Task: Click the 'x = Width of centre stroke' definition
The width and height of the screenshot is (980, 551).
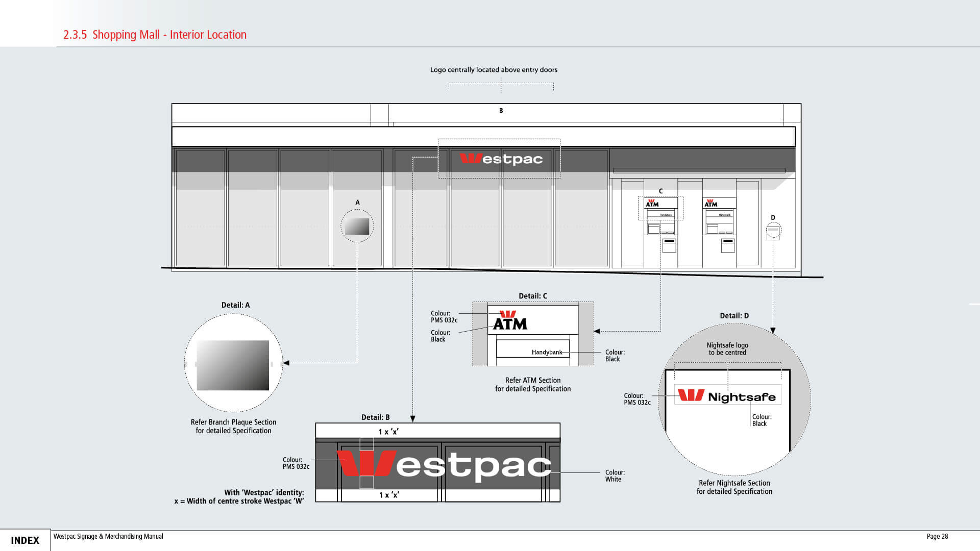Action: tap(239, 501)
